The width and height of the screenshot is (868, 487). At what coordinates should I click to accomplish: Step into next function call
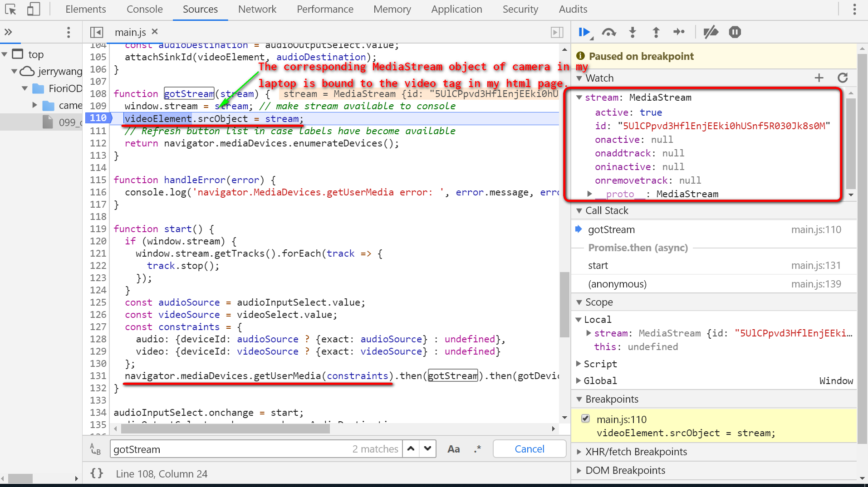[x=633, y=32]
